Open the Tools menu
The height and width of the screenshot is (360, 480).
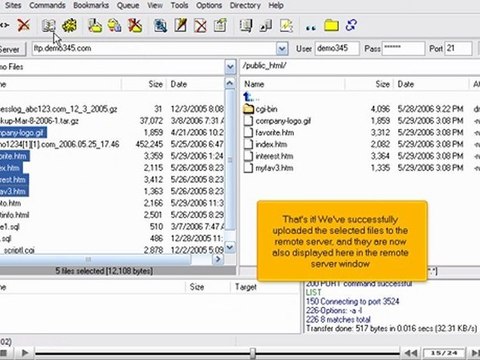tap(179, 5)
